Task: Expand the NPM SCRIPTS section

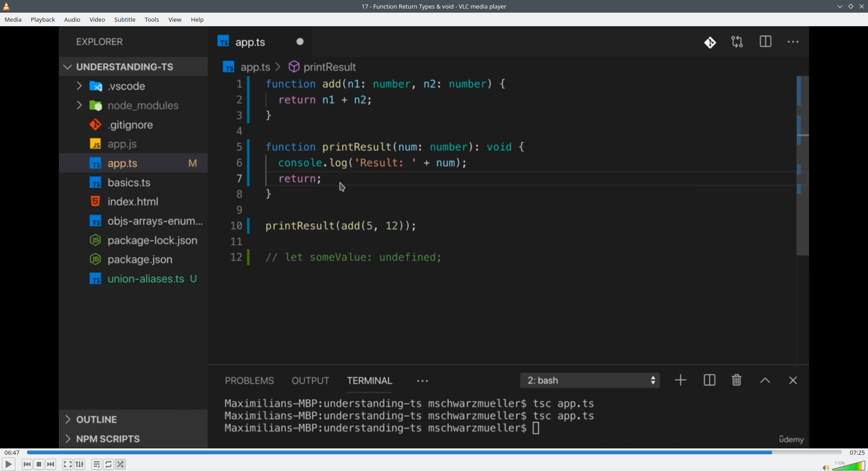Action: [x=133, y=439]
